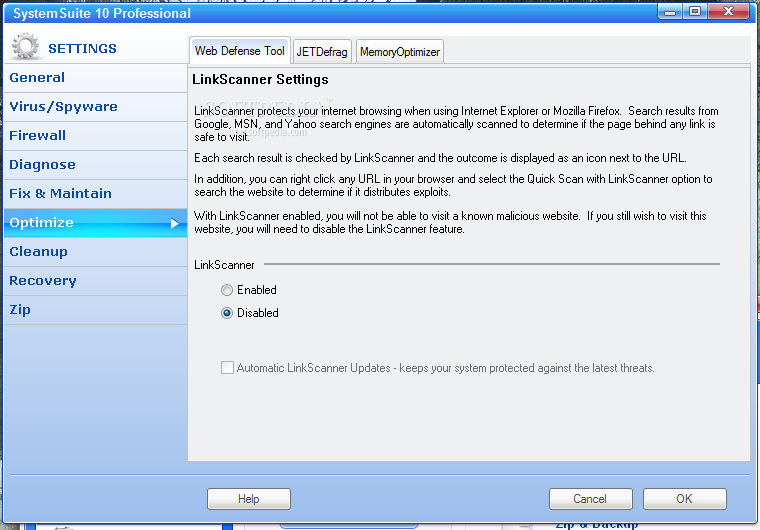The image size is (760, 530).
Task: Open the General settings category
Action: pyautogui.click(x=95, y=78)
